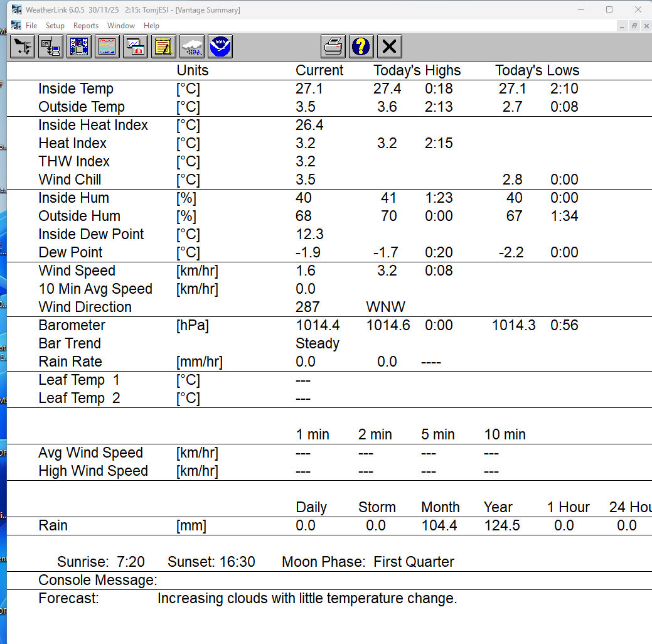Image resolution: width=652 pixels, height=644 pixels.
Task: Open the Help menu
Action: point(151,26)
